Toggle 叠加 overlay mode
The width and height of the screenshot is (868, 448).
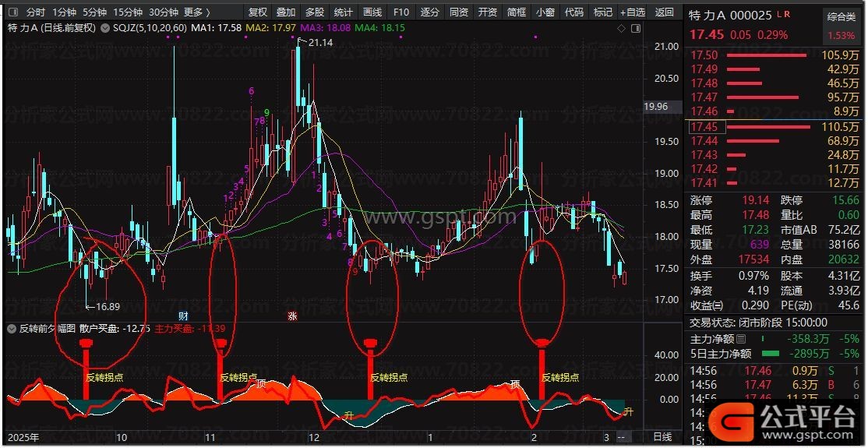coord(286,12)
